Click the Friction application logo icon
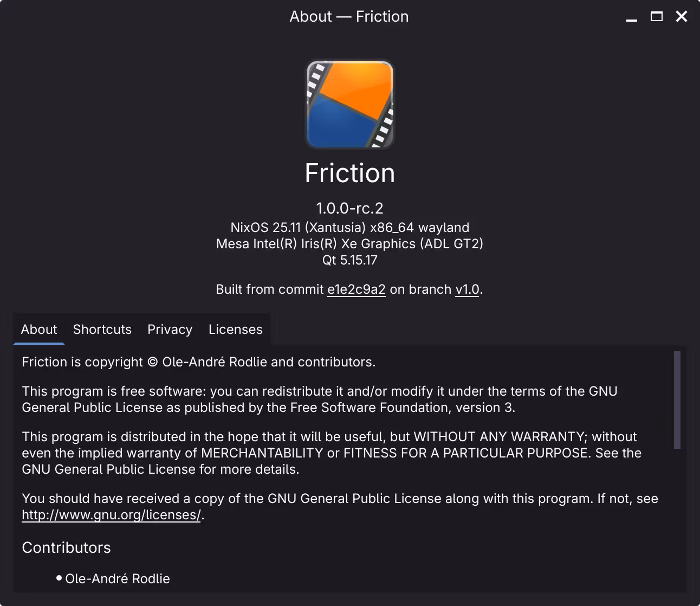The width and height of the screenshot is (700, 606). (x=349, y=104)
